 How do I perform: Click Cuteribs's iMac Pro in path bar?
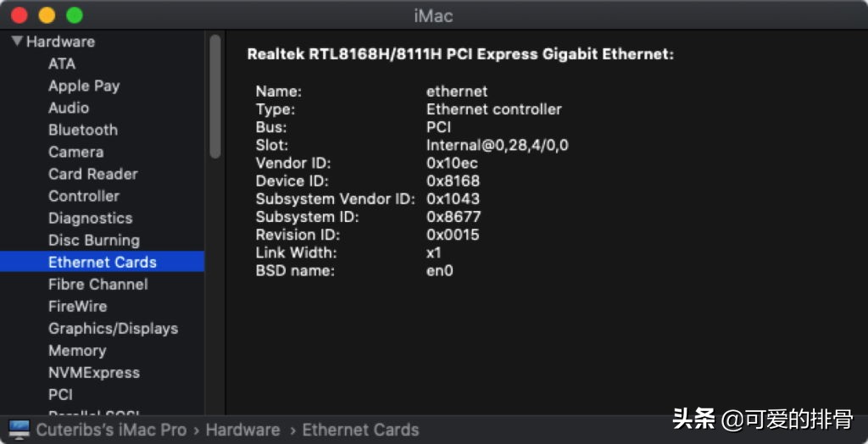[x=111, y=430]
